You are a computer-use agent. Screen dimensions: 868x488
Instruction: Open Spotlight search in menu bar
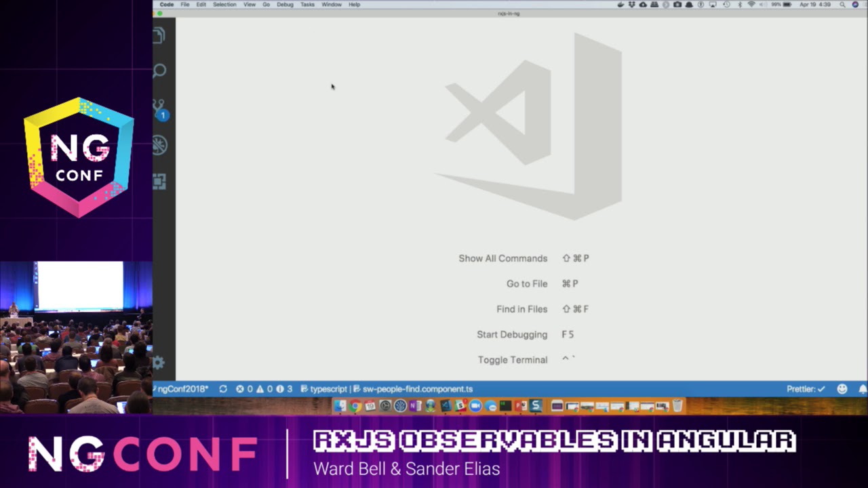(x=842, y=5)
